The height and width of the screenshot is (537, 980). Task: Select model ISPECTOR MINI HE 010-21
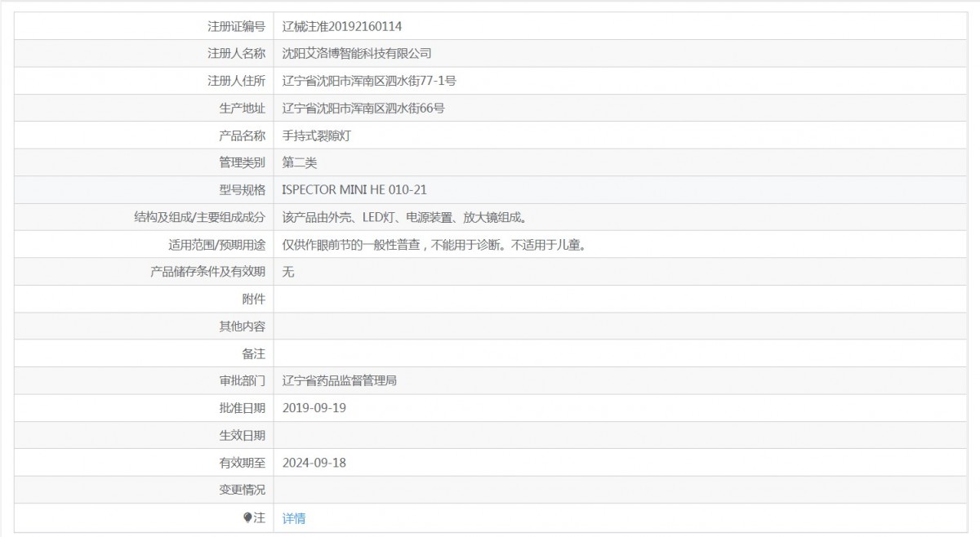coord(354,190)
